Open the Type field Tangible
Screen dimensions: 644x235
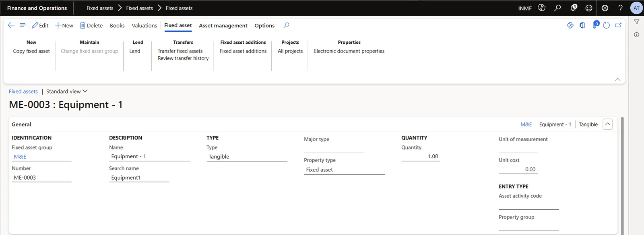247,157
